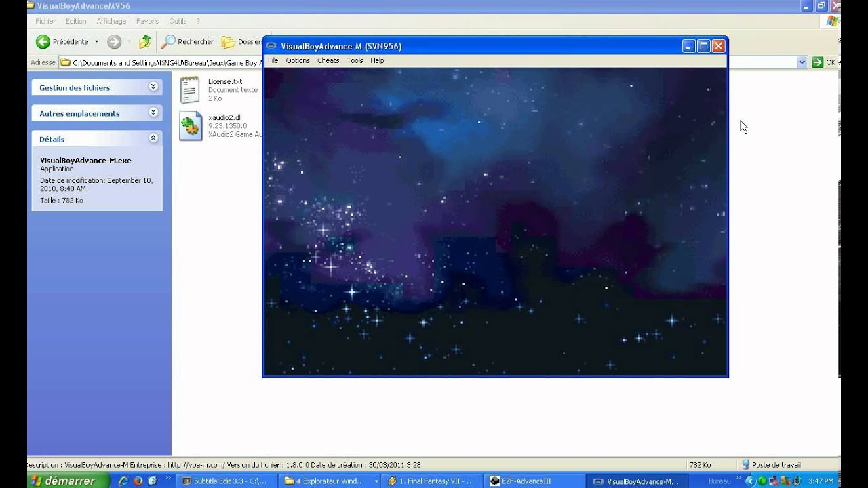Open the File menu in VisualBoyAdvance-M
Viewport: 868px width, 488px height.
click(x=273, y=60)
